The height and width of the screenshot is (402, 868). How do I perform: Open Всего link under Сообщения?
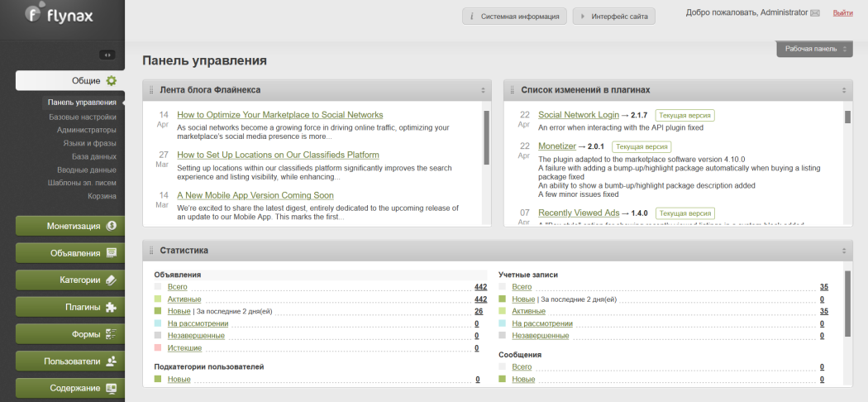(x=522, y=366)
